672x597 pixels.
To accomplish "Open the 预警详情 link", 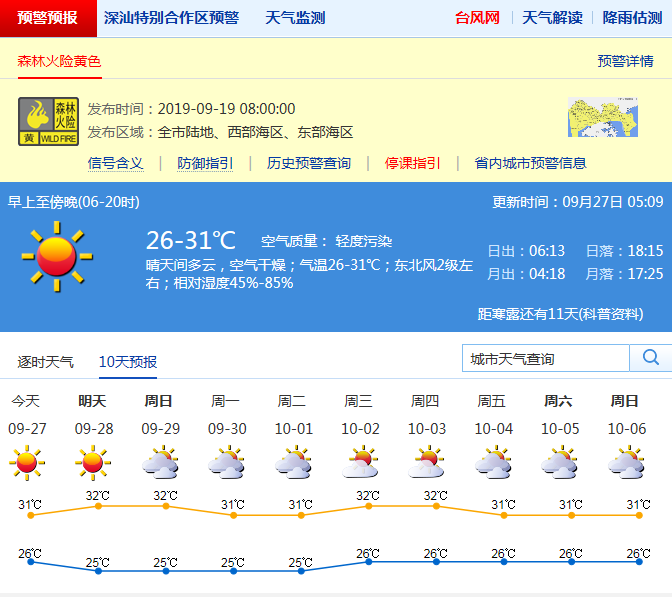I will (x=625, y=61).
